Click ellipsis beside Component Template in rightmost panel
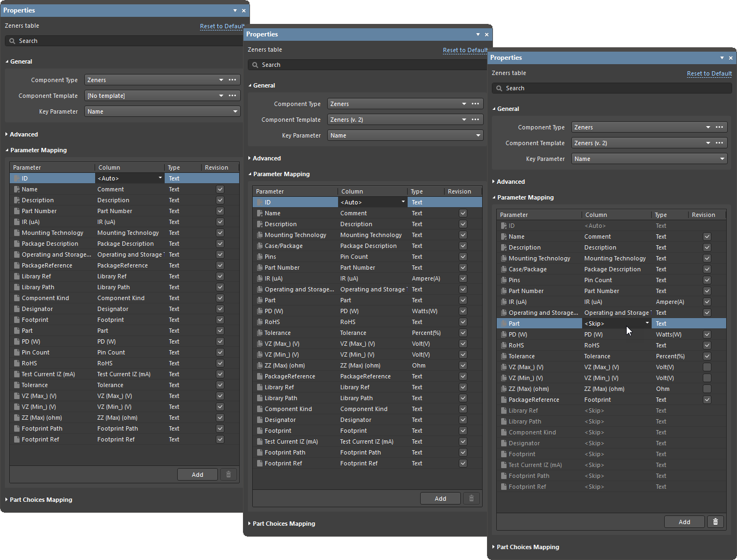This screenshot has width=737, height=560. pos(720,143)
